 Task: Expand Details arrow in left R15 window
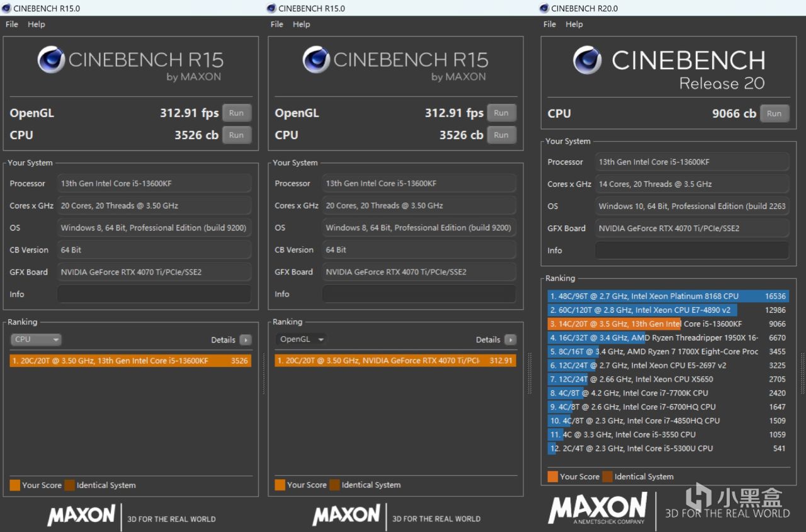pos(245,340)
